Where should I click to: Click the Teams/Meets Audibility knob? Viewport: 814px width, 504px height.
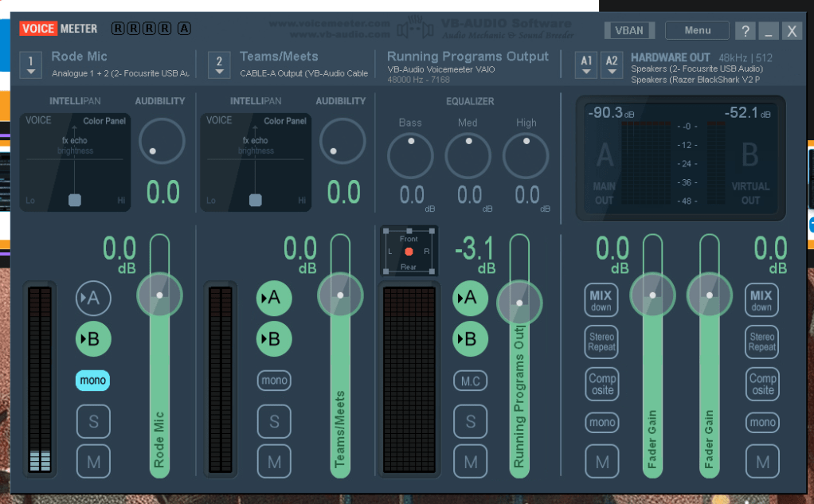(x=342, y=141)
